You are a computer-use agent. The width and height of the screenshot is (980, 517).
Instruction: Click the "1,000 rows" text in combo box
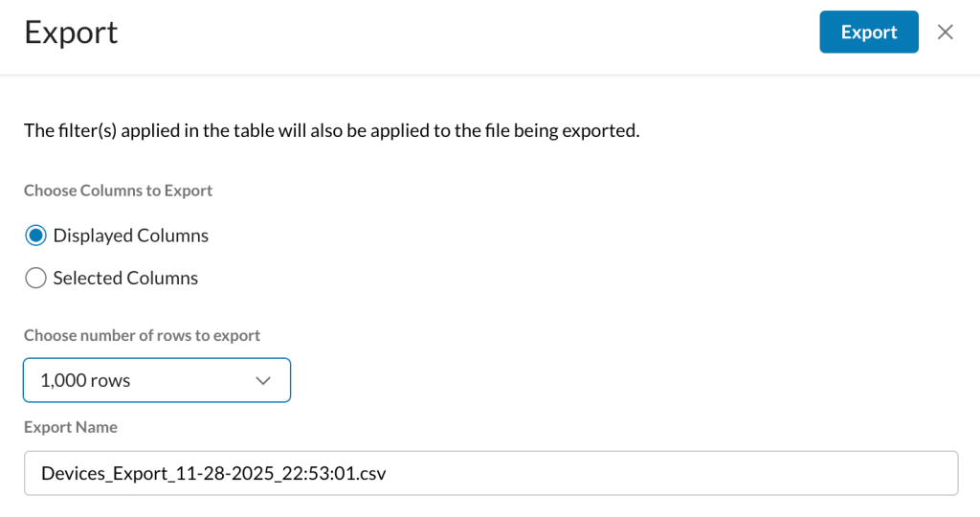coord(85,380)
